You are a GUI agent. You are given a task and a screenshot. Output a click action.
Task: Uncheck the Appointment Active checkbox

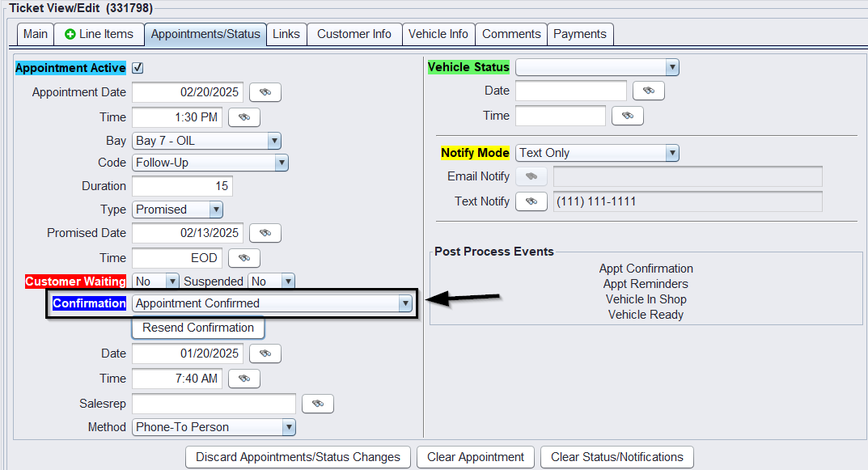click(138, 68)
